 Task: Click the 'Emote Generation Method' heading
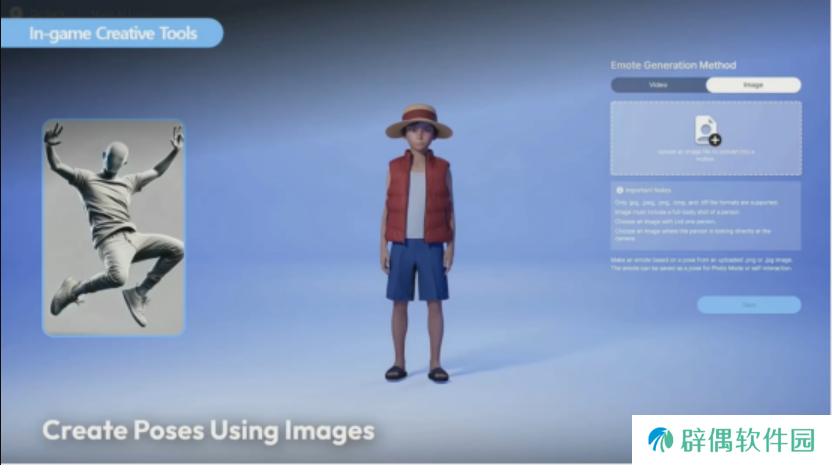tap(673, 65)
